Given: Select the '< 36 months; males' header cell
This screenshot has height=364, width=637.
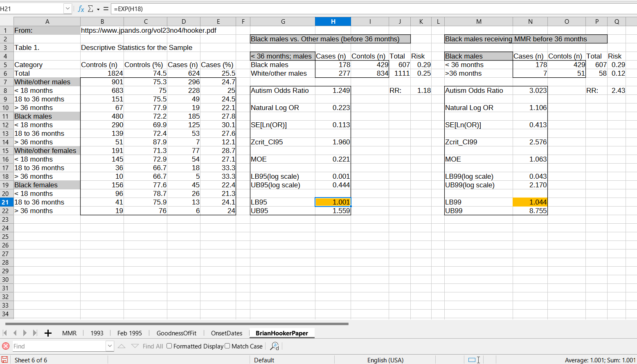Looking at the screenshot, I should pyautogui.click(x=283, y=56).
